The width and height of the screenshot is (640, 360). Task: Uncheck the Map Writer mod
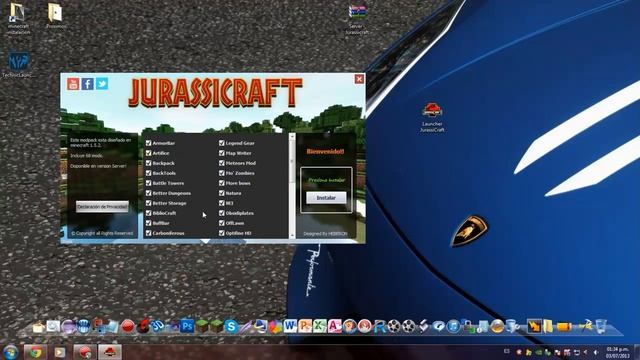coord(222,153)
